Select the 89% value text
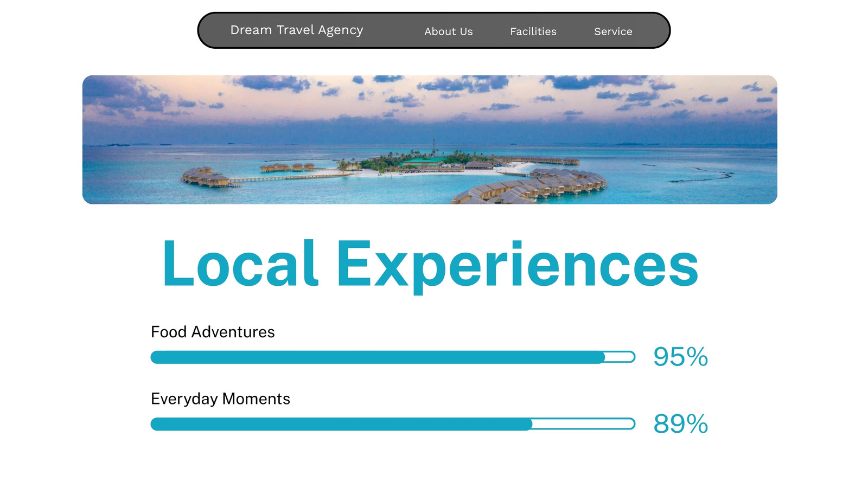This screenshot has height=488, width=868. point(681,424)
